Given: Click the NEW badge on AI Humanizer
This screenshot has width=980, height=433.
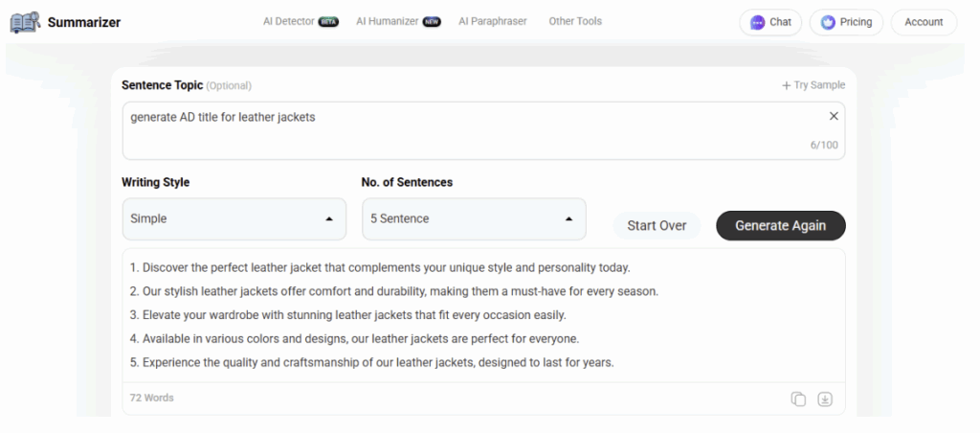Looking at the screenshot, I should click(432, 22).
